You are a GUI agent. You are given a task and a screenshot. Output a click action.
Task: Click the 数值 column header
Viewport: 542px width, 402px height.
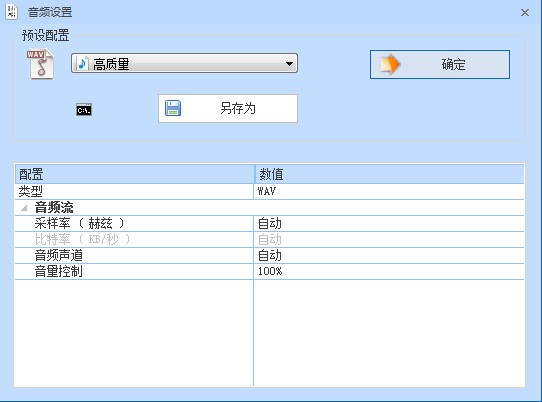coord(390,174)
